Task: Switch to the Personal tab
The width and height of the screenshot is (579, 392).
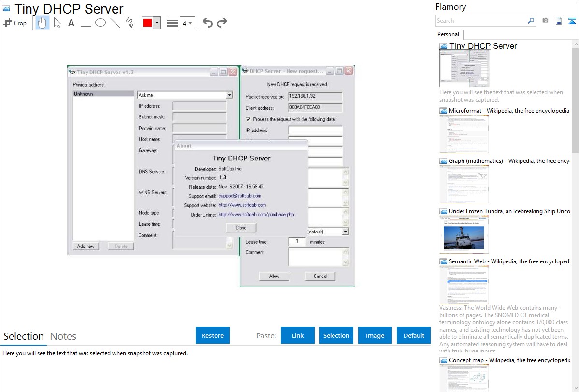Action: (x=449, y=34)
